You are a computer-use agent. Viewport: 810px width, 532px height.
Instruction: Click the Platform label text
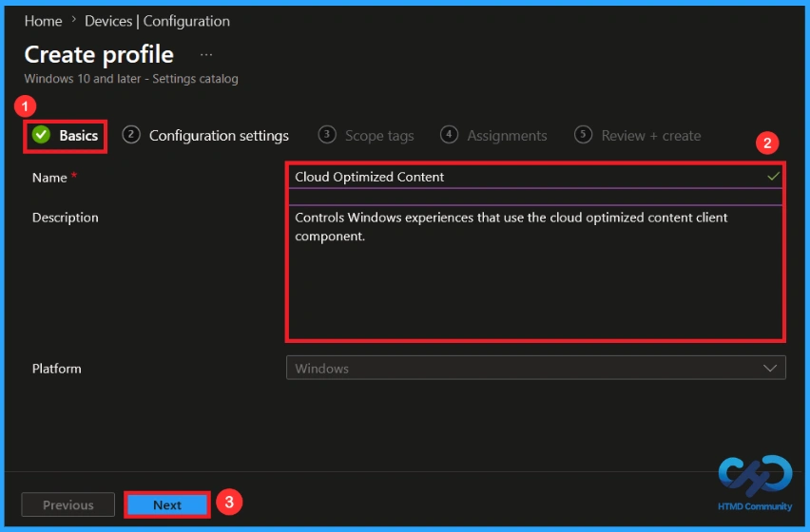point(57,369)
